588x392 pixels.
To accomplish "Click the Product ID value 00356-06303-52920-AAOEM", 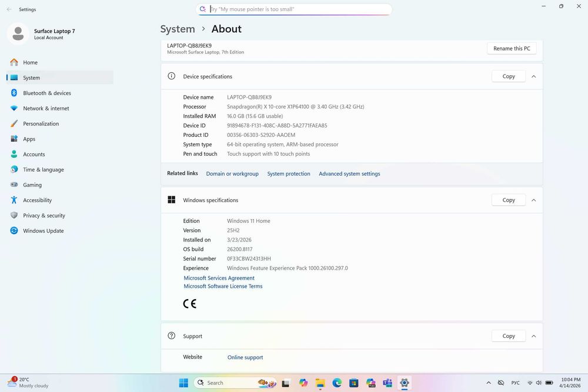I will coord(261,135).
